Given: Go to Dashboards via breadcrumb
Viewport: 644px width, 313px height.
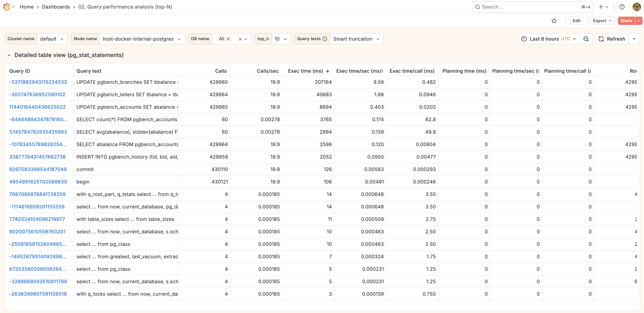Looking at the screenshot, I should coord(56,7).
